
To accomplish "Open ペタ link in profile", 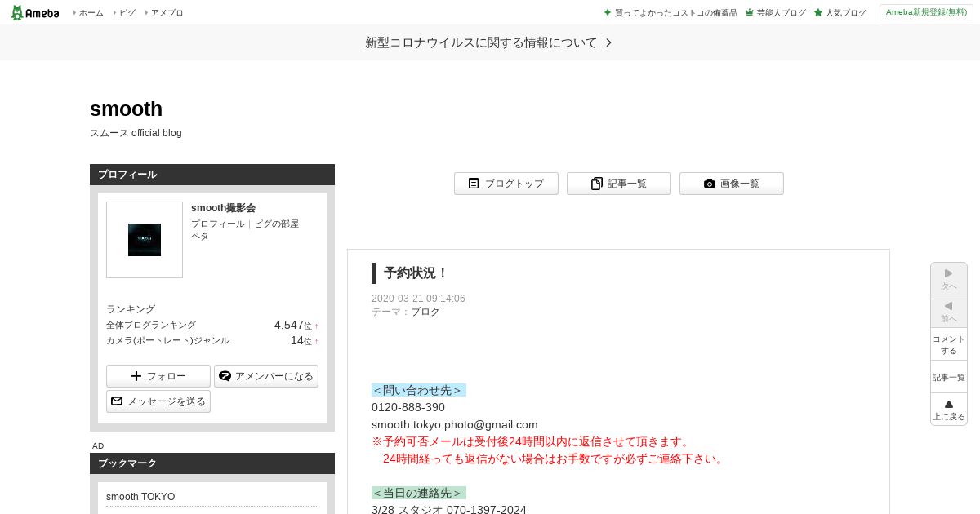I will [200, 236].
